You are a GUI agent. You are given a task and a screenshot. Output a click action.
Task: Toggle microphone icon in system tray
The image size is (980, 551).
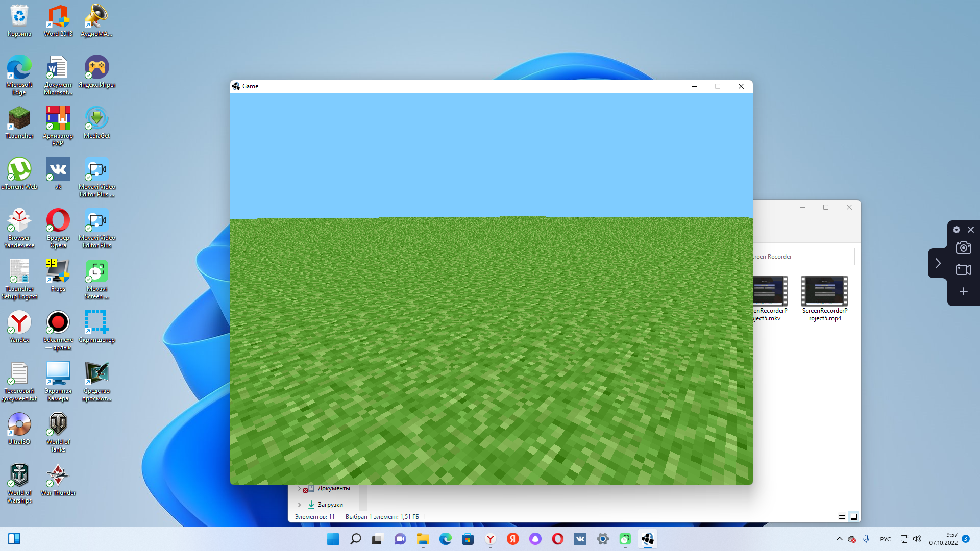coord(866,539)
